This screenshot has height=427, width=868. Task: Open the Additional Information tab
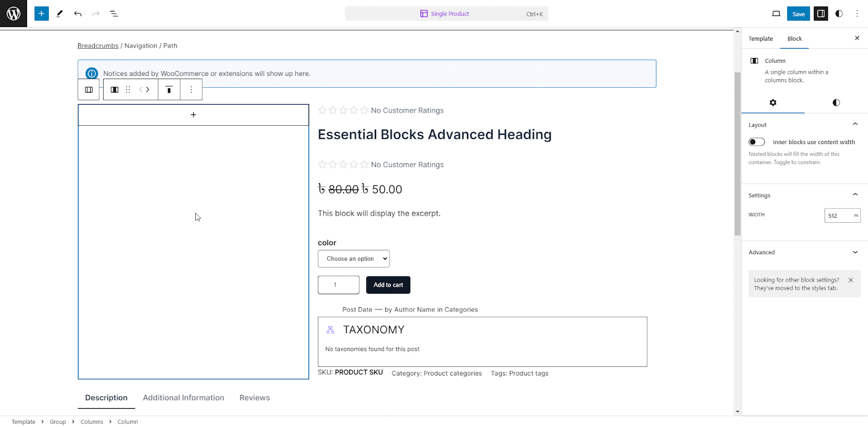pyautogui.click(x=183, y=398)
